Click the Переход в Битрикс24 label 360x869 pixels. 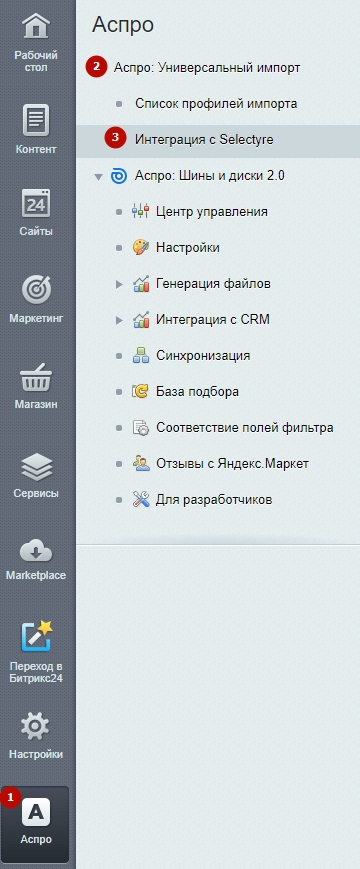click(37, 672)
